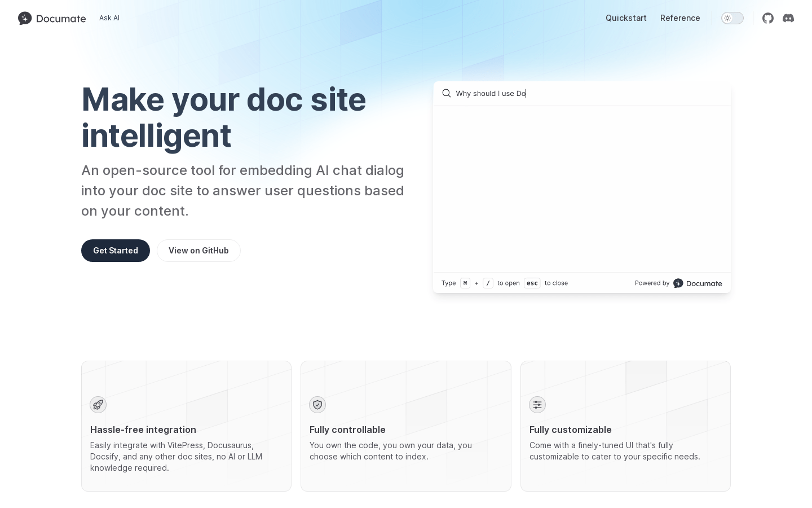The height and width of the screenshot is (508, 812).
Task: Click the sliders icon on Fully customizable card
Action: 537,405
